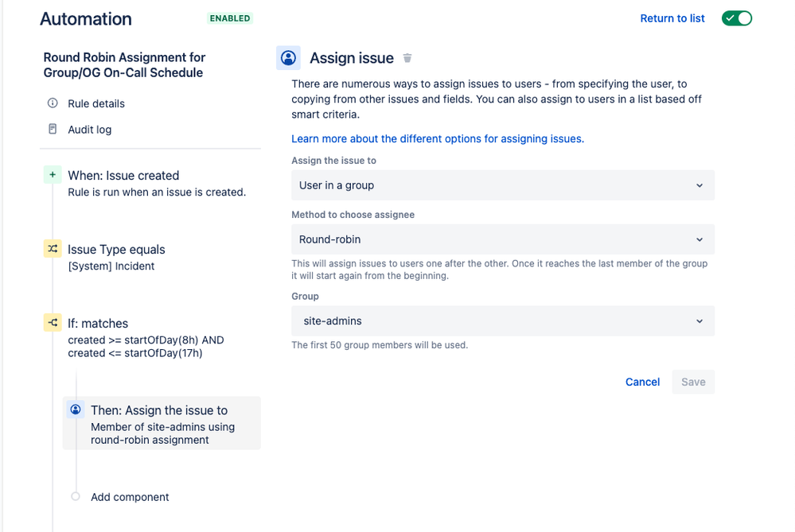Click the Cancel button

coord(642,382)
